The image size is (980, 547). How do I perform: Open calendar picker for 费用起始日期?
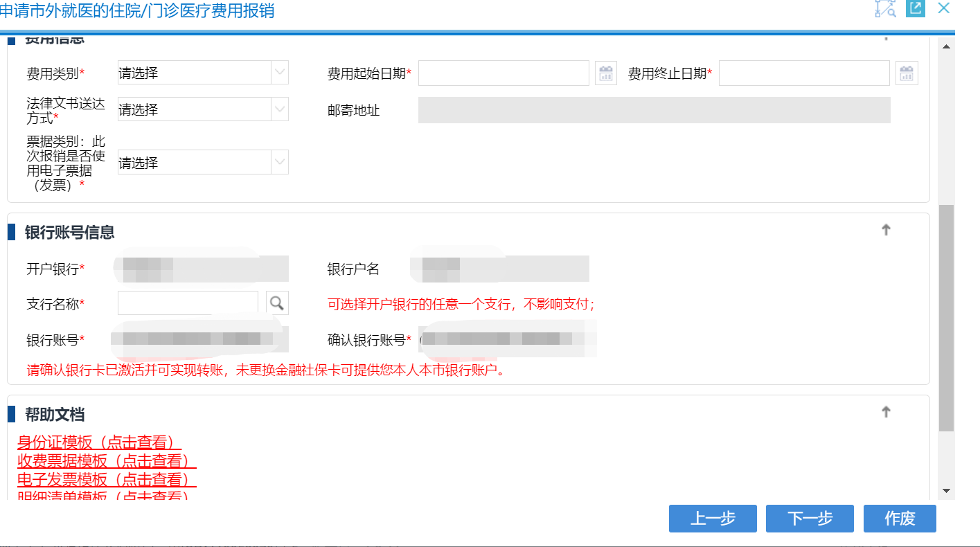coord(606,73)
